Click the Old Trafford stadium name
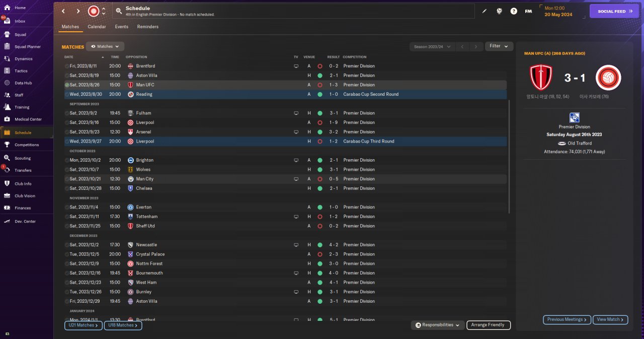644x339 pixels. (580, 144)
